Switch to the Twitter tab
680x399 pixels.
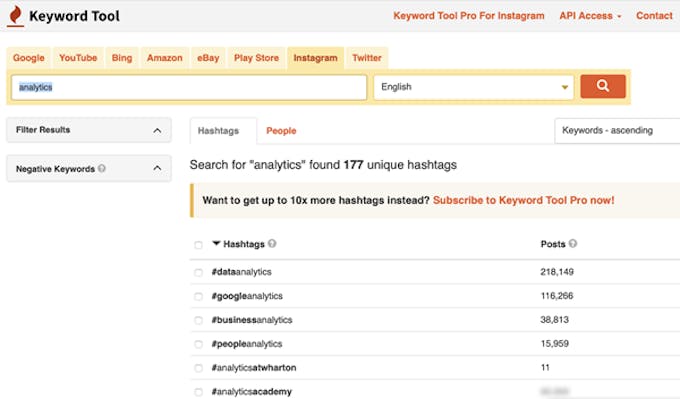point(367,58)
